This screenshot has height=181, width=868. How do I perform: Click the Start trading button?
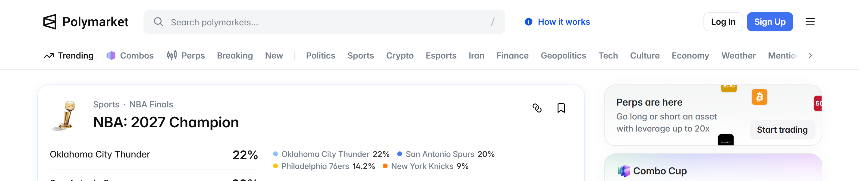pyautogui.click(x=782, y=130)
